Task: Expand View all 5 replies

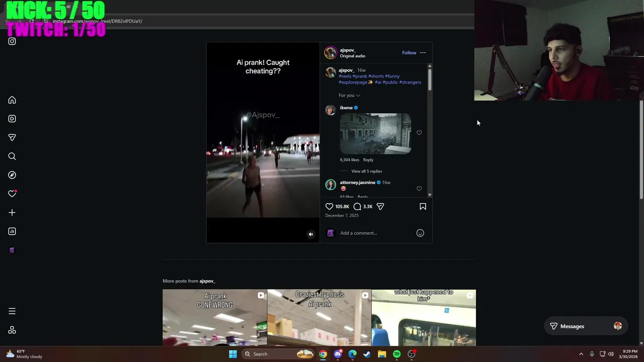Action: 366,171
